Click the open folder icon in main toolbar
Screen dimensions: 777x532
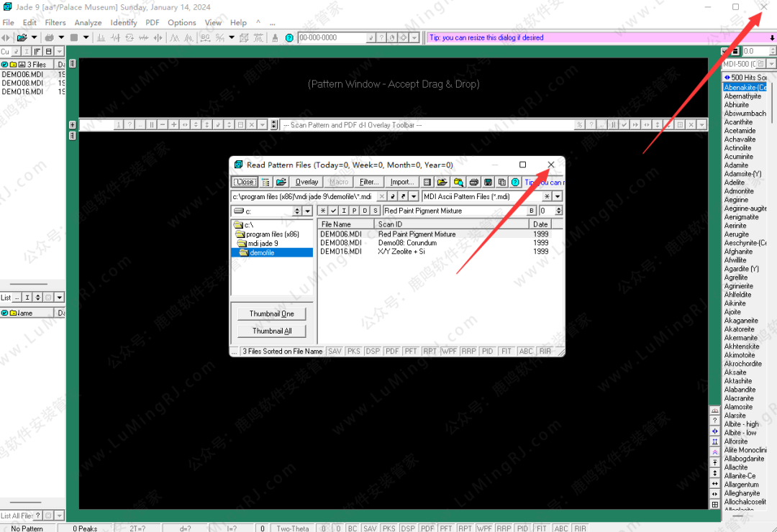point(22,37)
